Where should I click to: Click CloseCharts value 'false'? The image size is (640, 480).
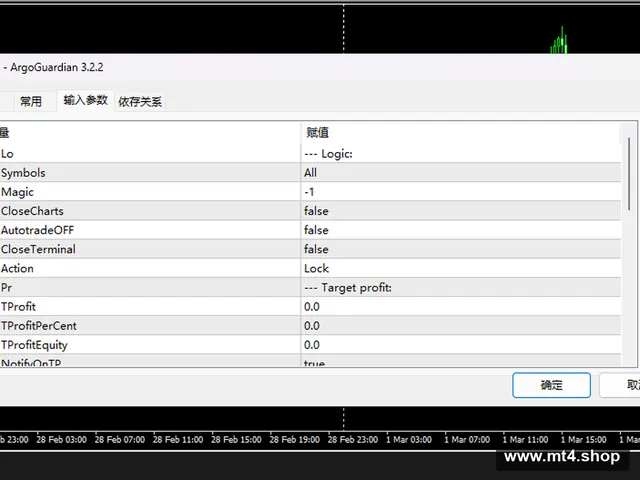[x=460, y=211]
